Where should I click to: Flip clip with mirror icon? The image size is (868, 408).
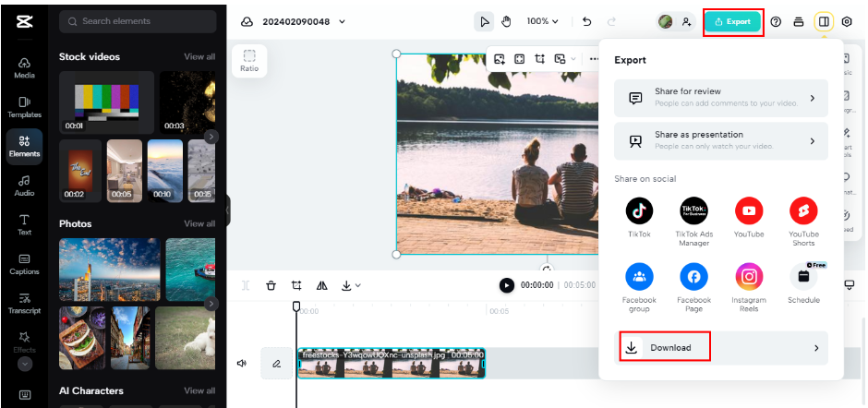[x=322, y=285]
